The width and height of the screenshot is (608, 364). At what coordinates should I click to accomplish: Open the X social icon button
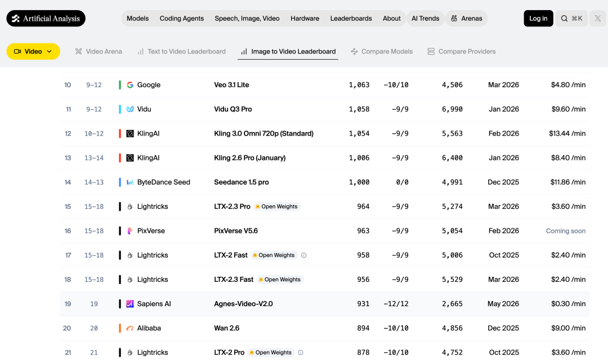597,19
